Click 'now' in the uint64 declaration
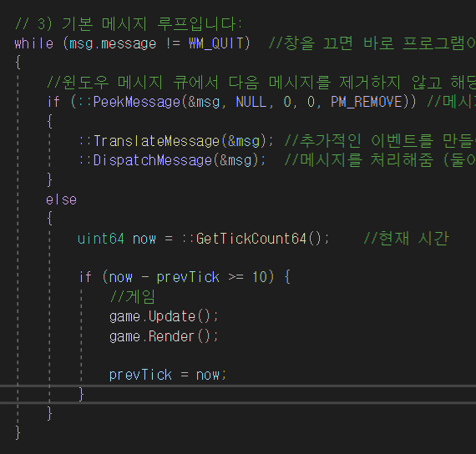 144,240
